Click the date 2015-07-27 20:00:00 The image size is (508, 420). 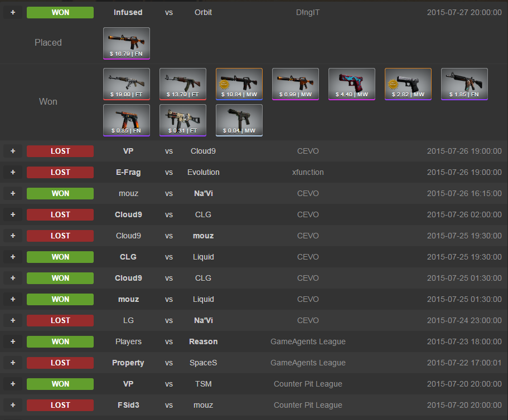[465, 12]
